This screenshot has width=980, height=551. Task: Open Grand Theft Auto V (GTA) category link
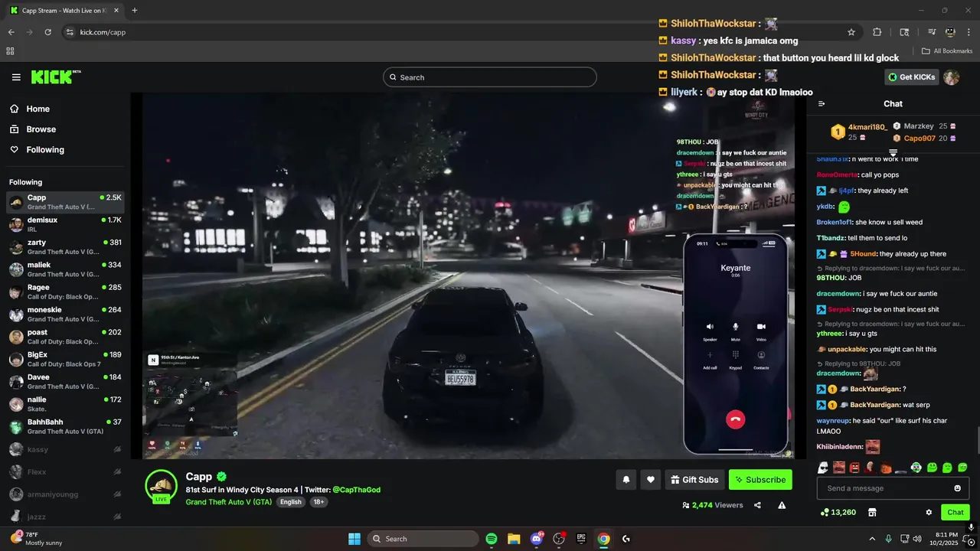[x=228, y=502]
